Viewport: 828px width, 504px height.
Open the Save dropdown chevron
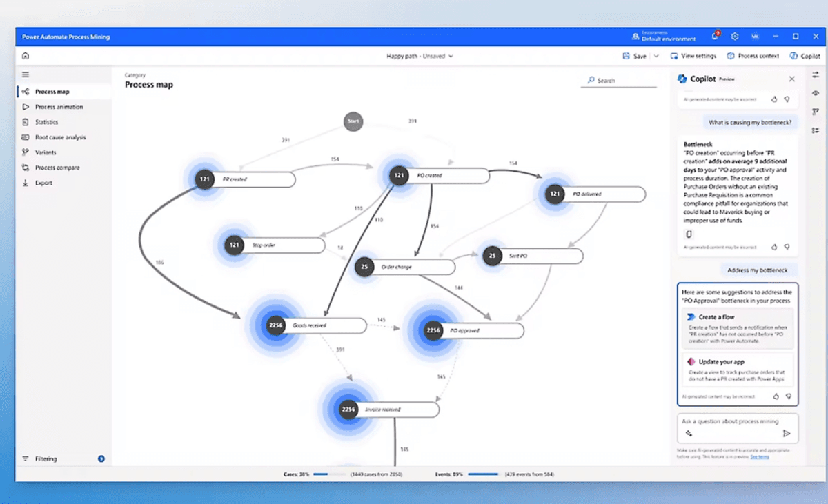pyautogui.click(x=655, y=56)
